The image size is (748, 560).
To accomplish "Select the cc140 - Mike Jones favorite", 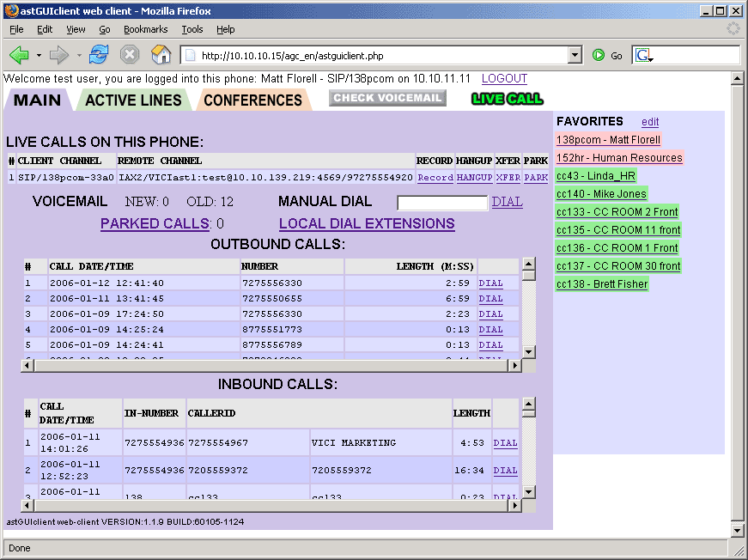I will (x=601, y=194).
